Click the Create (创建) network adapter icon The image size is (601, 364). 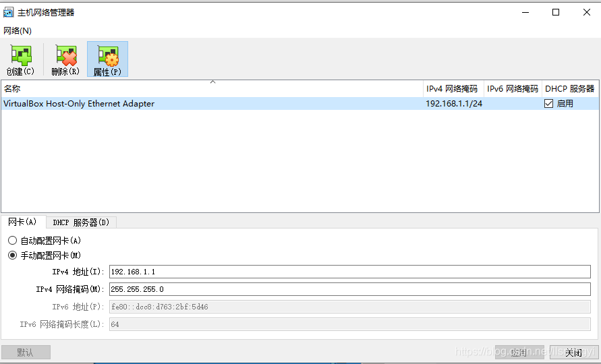coord(21,59)
